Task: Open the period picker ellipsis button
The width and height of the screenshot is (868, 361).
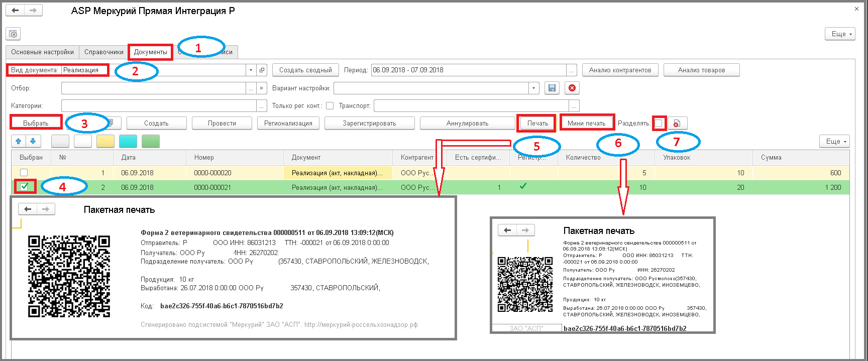Action: (572, 70)
